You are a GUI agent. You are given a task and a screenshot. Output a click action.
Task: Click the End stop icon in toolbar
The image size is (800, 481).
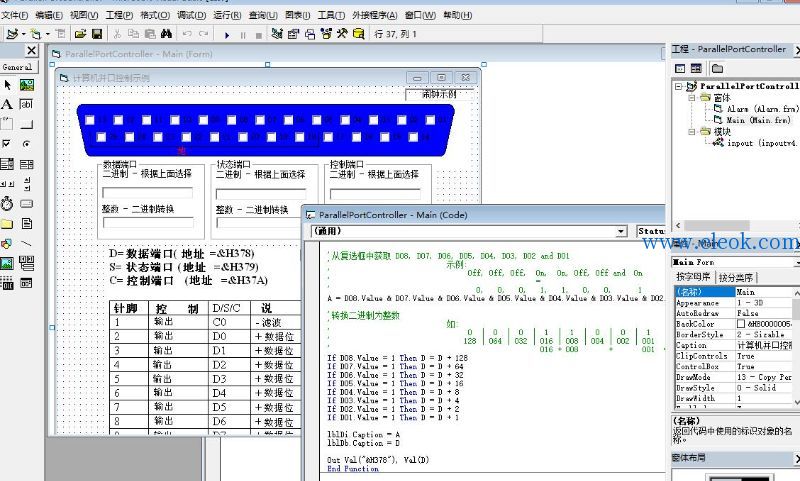coord(259,35)
